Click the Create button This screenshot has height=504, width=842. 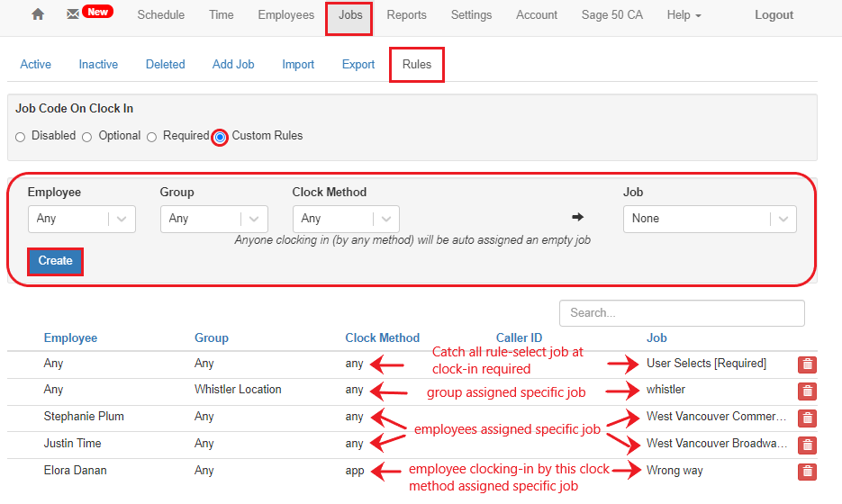(55, 261)
